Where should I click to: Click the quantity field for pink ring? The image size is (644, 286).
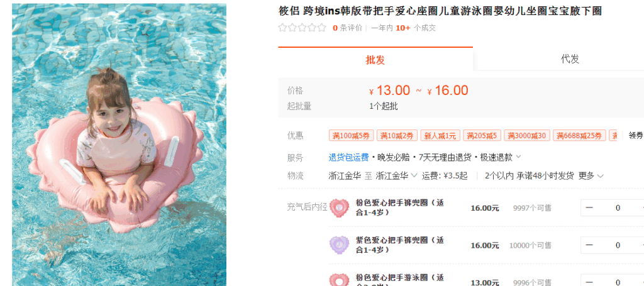click(618, 207)
